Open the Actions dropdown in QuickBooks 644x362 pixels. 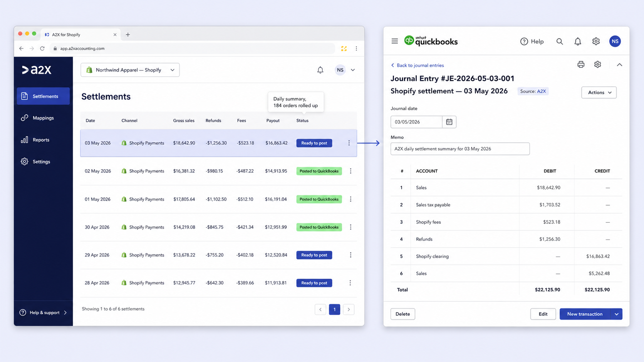599,92
